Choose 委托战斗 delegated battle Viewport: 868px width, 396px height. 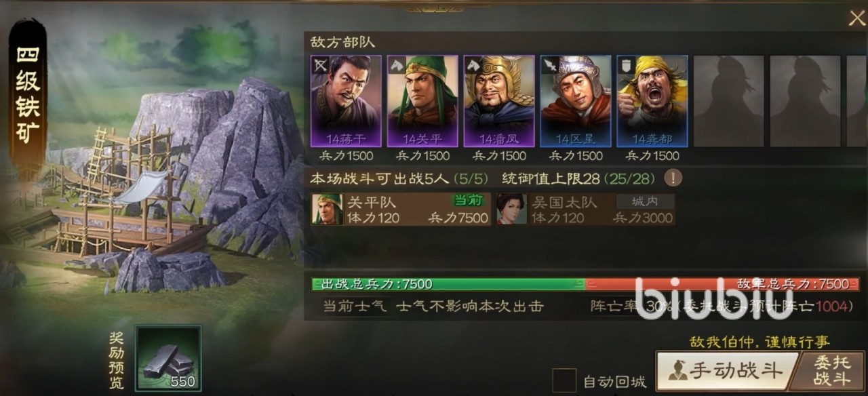831,371
